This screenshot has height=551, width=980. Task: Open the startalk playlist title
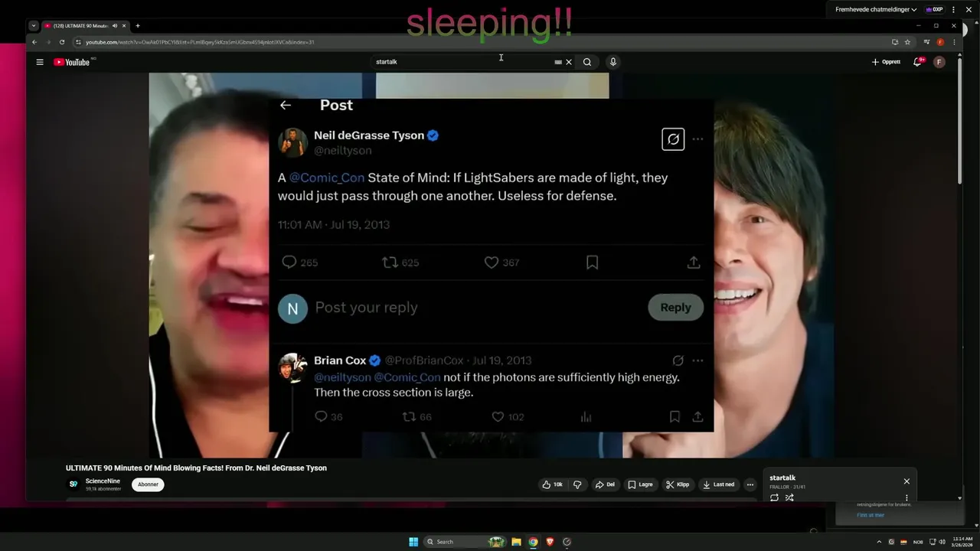(x=782, y=478)
